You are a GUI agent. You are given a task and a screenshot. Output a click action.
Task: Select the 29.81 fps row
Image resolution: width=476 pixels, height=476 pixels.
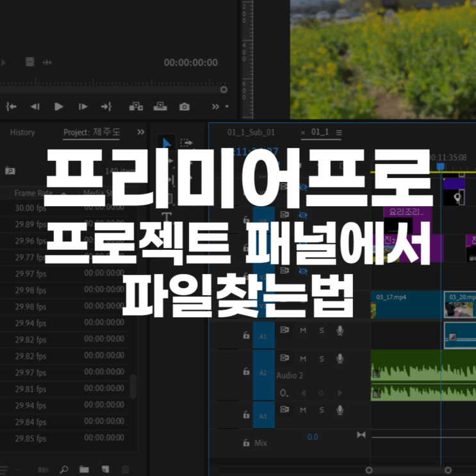(65, 389)
